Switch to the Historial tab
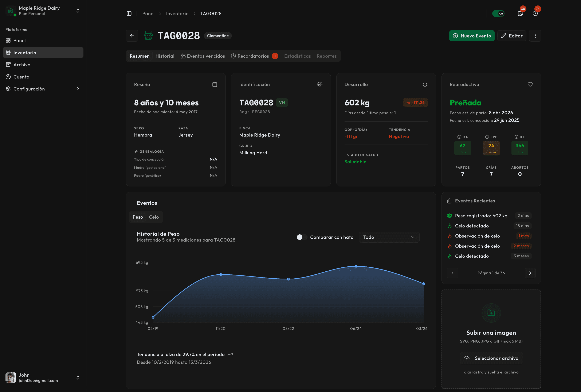The width and height of the screenshot is (581, 392). click(165, 56)
